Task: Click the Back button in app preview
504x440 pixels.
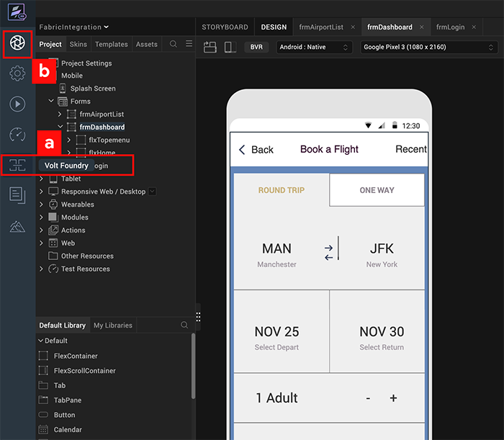Action: 256,150
